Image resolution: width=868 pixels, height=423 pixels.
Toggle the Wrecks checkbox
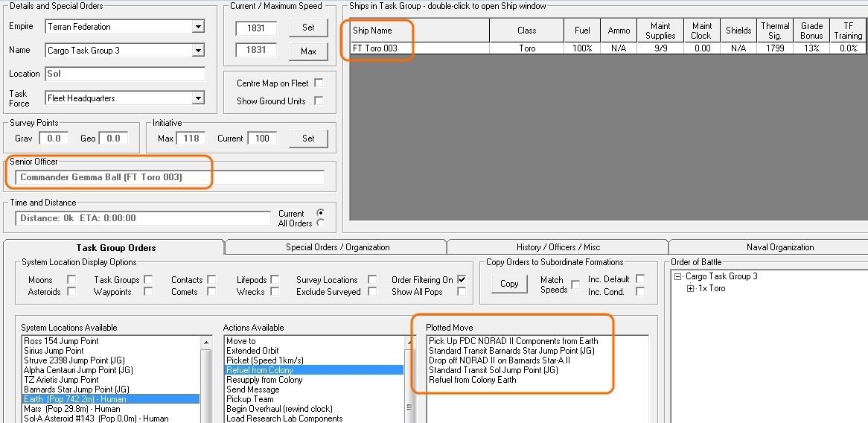click(275, 292)
